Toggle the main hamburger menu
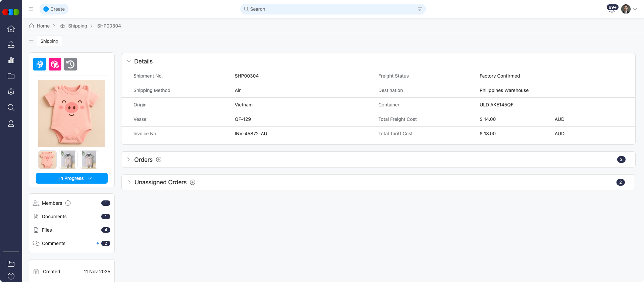This screenshot has width=644, height=282. (31, 9)
